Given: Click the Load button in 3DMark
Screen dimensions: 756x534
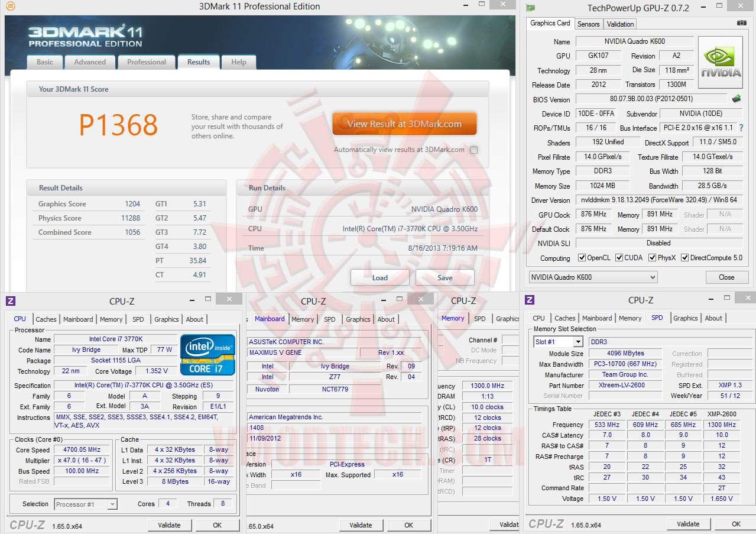Looking at the screenshot, I should [x=380, y=277].
